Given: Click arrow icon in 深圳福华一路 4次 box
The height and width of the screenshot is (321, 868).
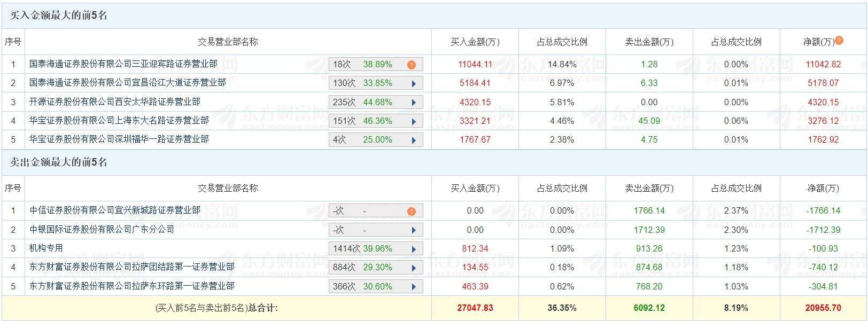Looking at the screenshot, I should [x=414, y=140].
